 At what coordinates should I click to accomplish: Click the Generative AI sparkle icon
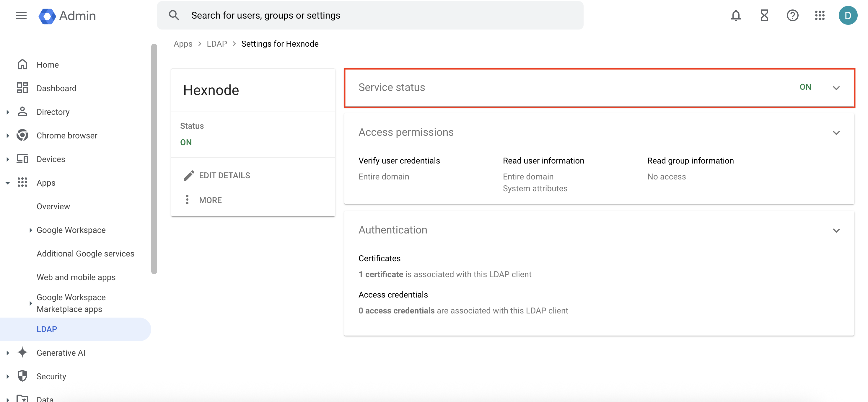pyautogui.click(x=22, y=352)
